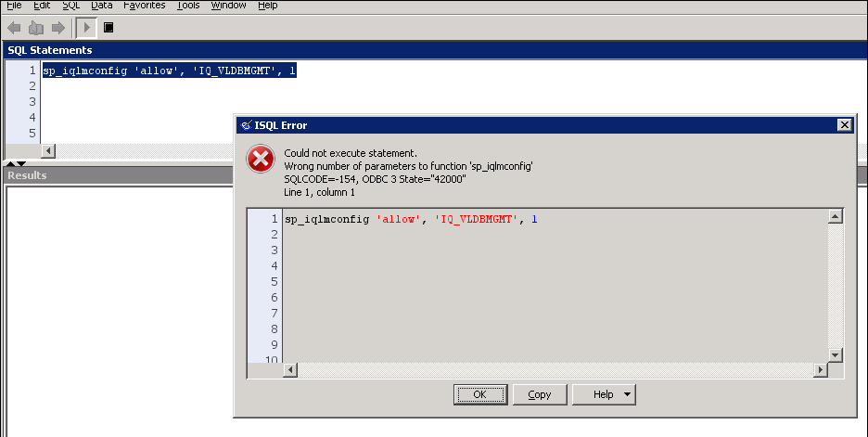Close the ISQL Error dialog

tap(844, 125)
